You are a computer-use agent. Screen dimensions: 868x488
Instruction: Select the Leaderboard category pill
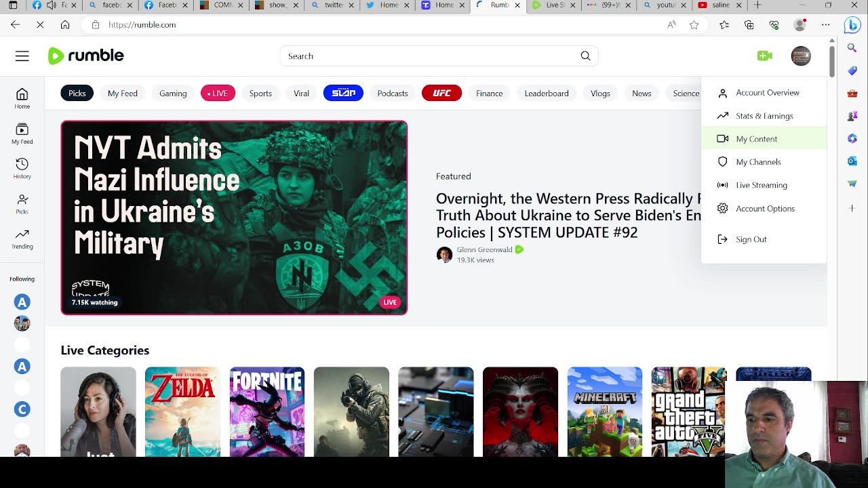click(547, 94)
